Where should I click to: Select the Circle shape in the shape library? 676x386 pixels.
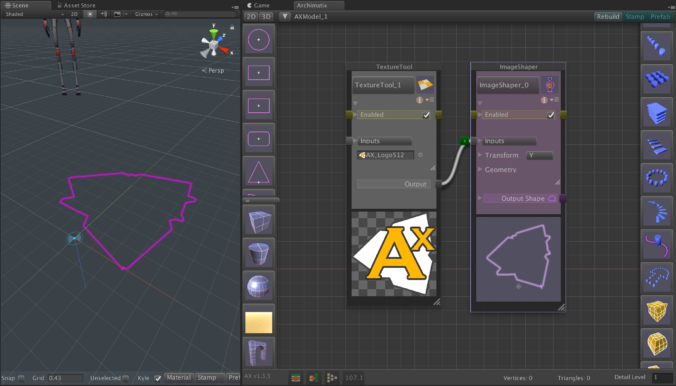pos(259,40)
